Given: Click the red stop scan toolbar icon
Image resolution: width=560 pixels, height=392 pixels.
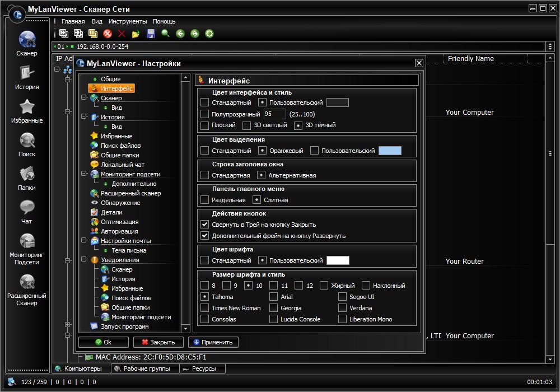Looking at the screenshot, I should (108, 34).
